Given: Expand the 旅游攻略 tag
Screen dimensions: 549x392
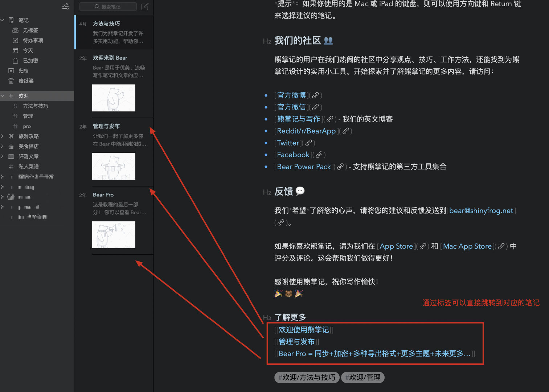Looking at the screenshot, I should pos(3,136).
